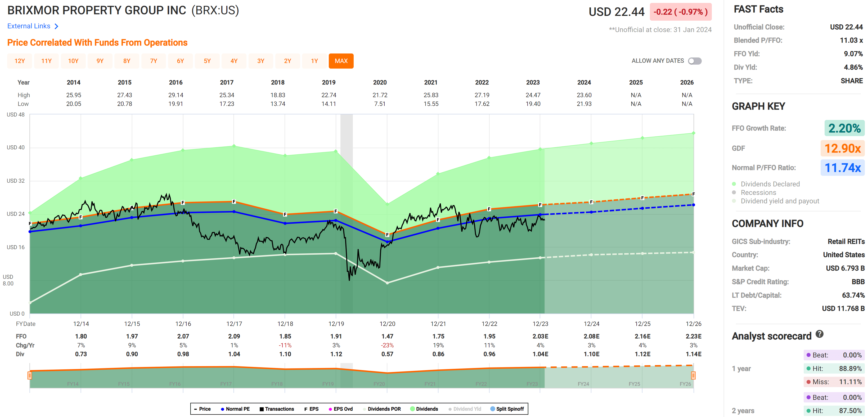Toggle the Dividends legend entry off
The width and height of the screenshot is (868, 417).
(425, 409)
